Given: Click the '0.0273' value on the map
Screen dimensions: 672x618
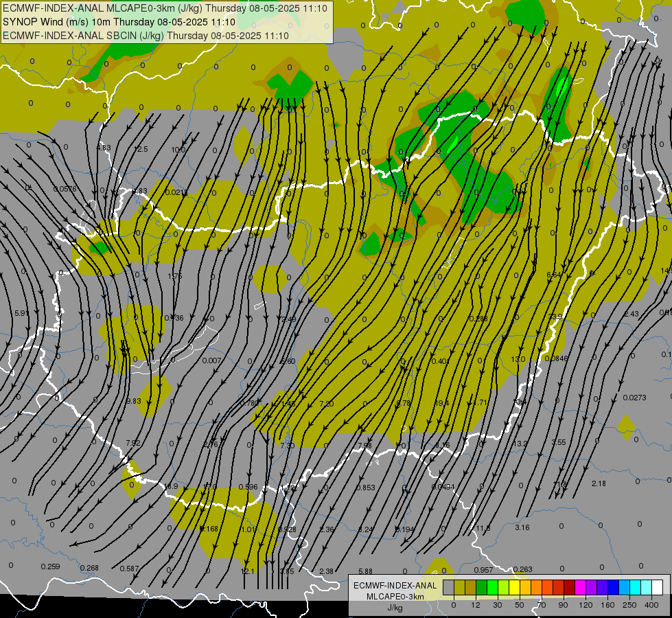Looking at the screenshot, I should tap(634, 398).
